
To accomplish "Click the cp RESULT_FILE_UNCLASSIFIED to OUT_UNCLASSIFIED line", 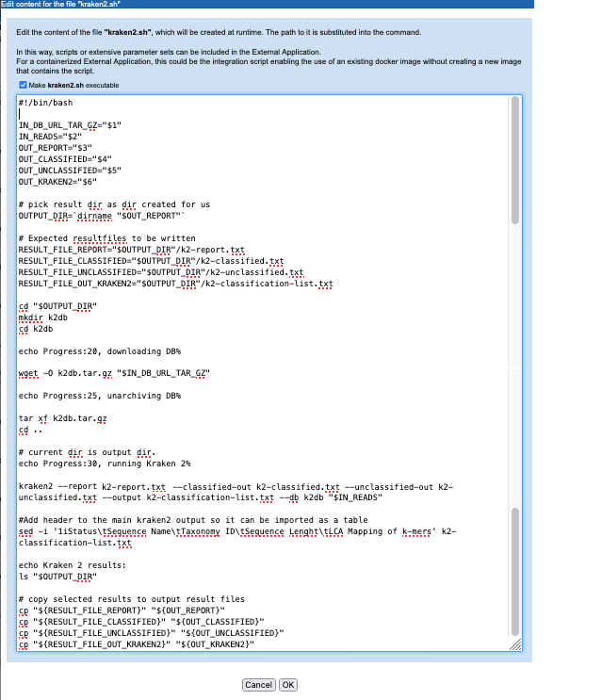I will point(151,633).
